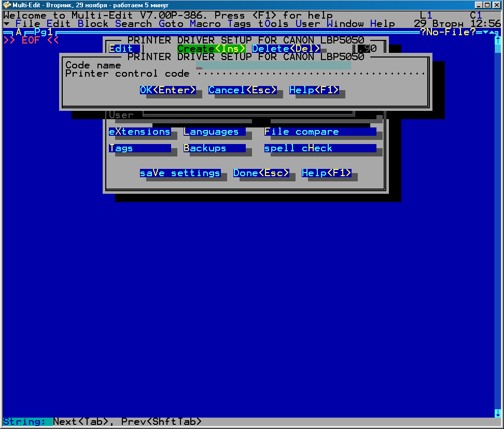Screen dimensions: 504x429
Task: Open the tOols menu
Action: [274, 24]
